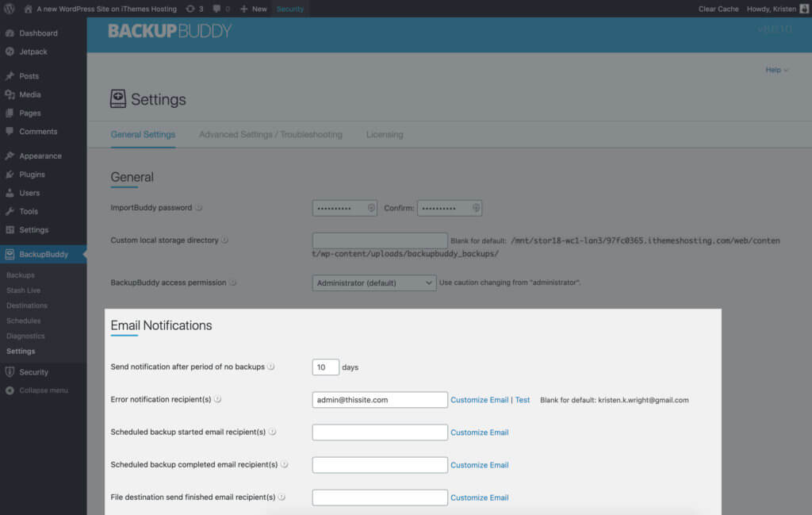Open the Dashboard sidebar icon

coord(10,33)
